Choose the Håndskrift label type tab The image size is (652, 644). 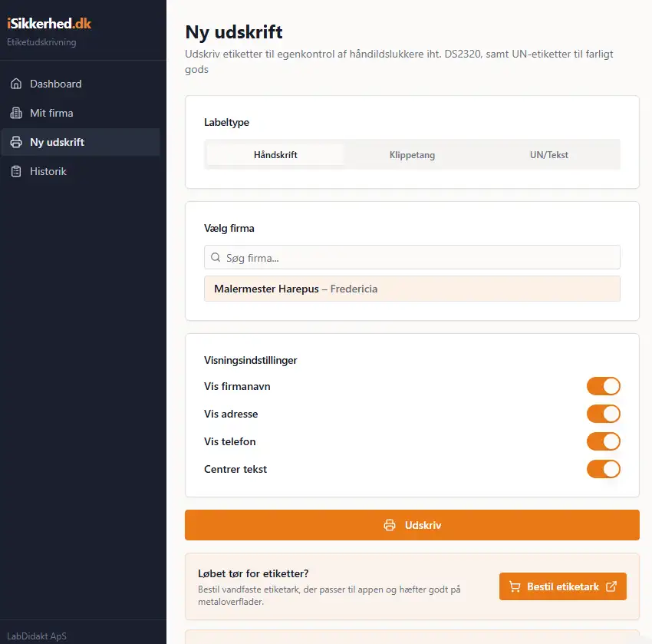coord(275,155)
